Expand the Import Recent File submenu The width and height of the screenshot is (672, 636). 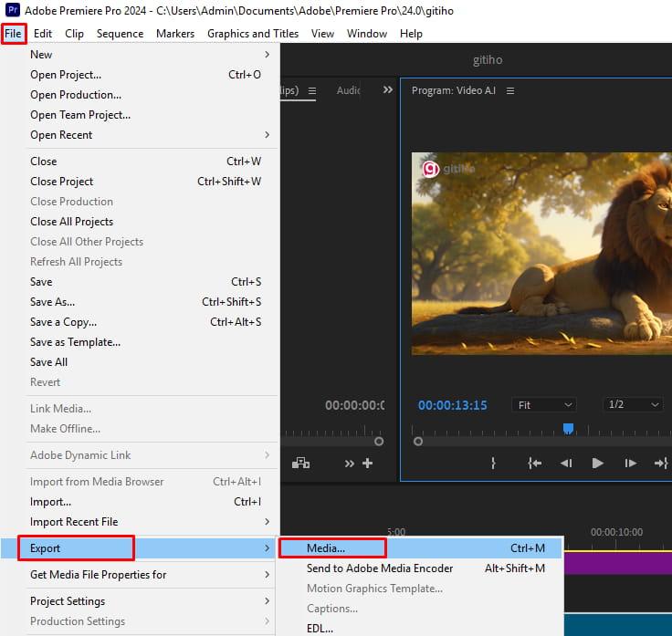pyautogui.click(x=140, y=522)
